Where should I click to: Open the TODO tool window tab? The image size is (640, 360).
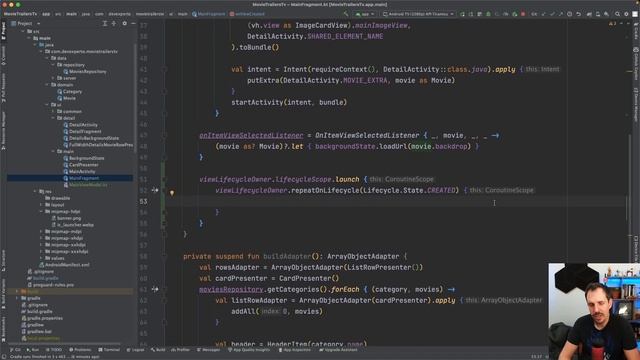tap(54, 350)
